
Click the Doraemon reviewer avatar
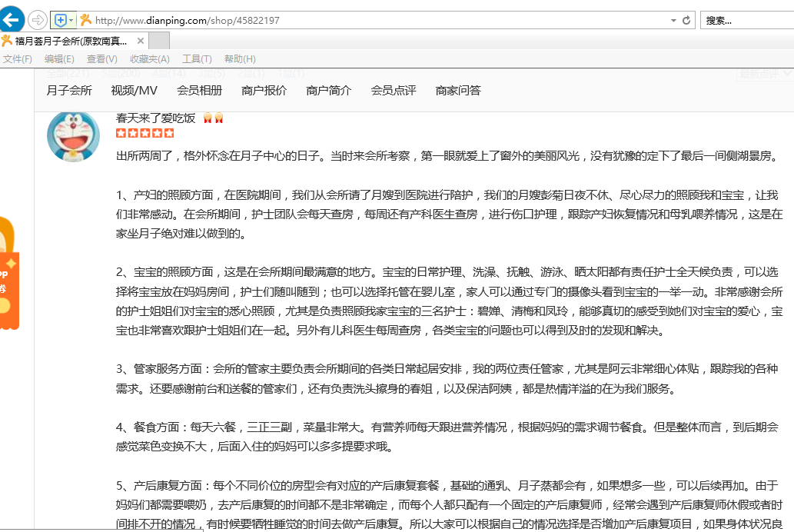tap(74, 136)
